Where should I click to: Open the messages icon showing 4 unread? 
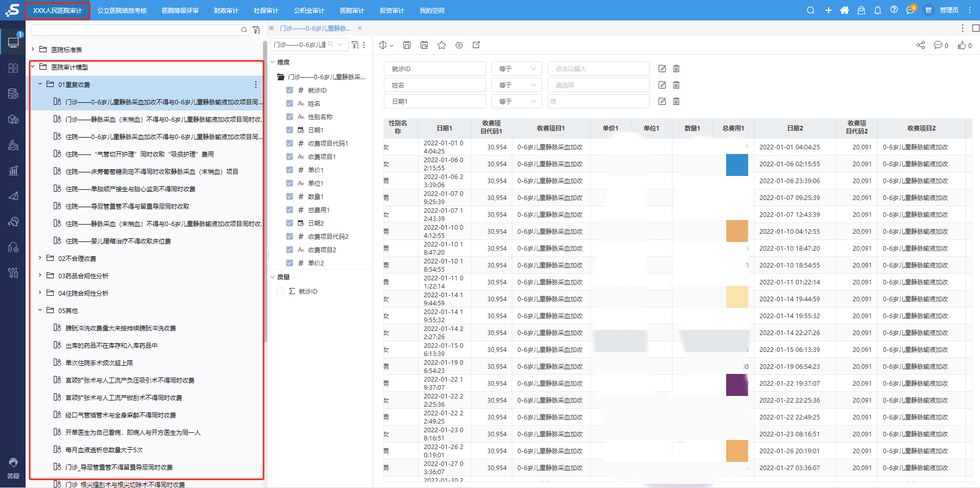point(910,10)
